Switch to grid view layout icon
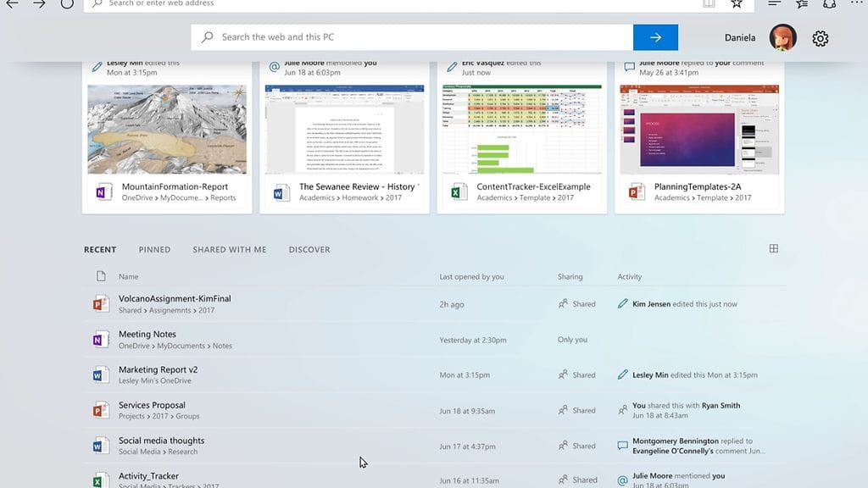 pos(773,249)
